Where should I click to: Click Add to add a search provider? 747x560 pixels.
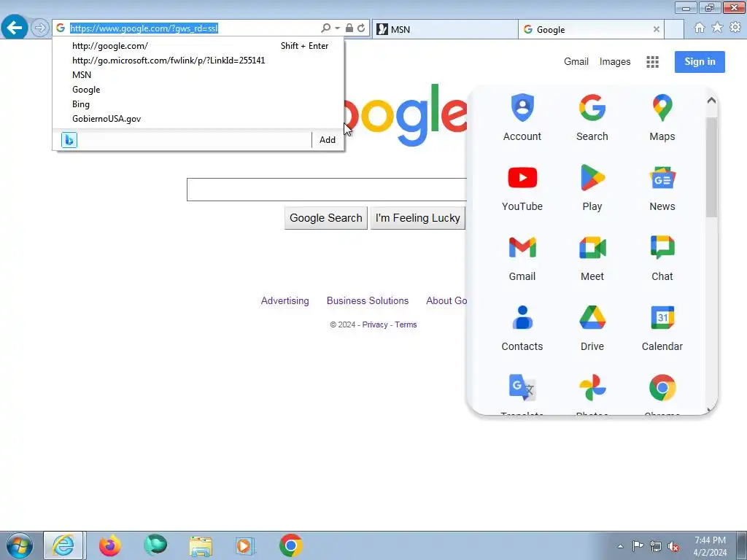pyautogui.click(x=328, y=140)
